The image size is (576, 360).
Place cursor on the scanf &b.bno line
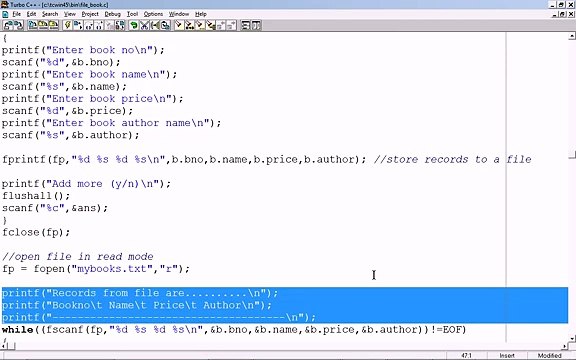(x=61, y=62)
